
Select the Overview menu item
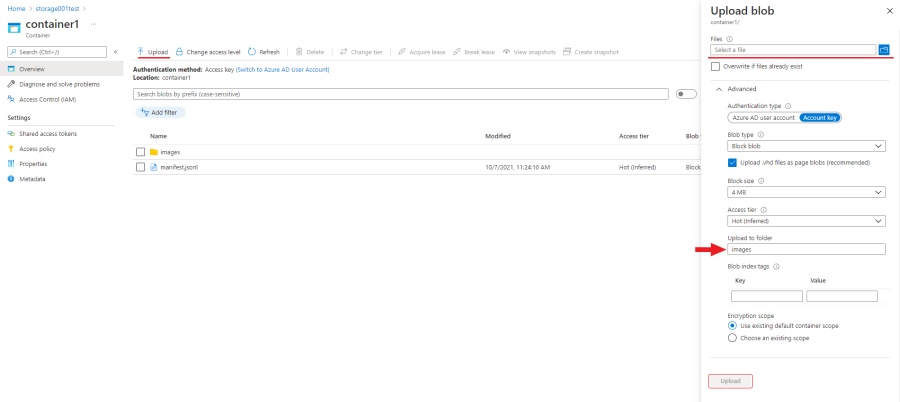(x=32, y=69)
